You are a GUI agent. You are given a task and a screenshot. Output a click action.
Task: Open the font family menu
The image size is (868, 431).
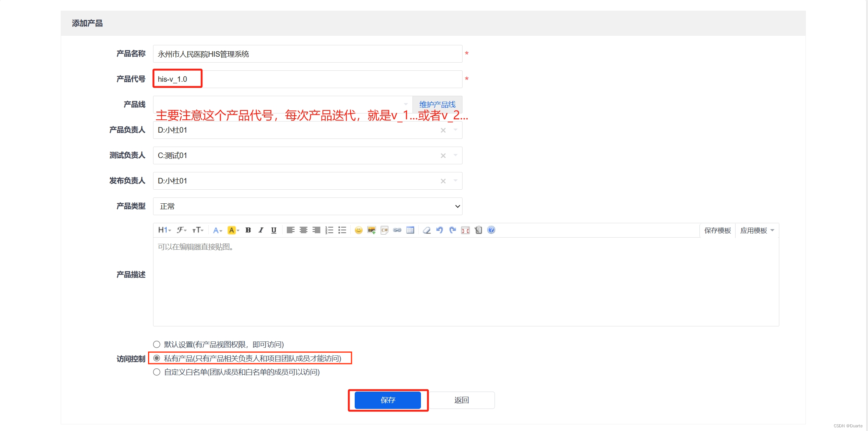coord(181,230)
